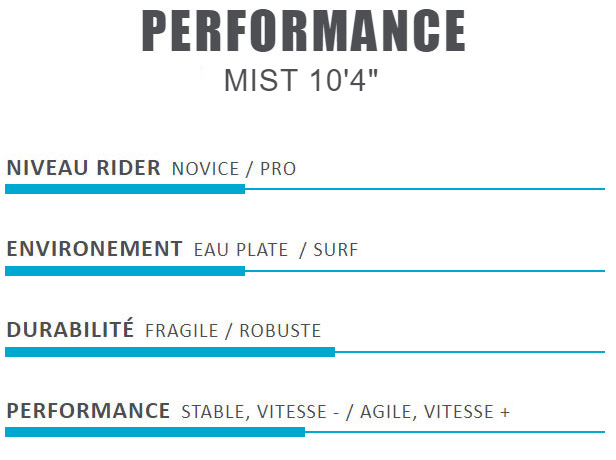
Task: Select the NIVEAU RIDER label
Action: coord(83,168)
